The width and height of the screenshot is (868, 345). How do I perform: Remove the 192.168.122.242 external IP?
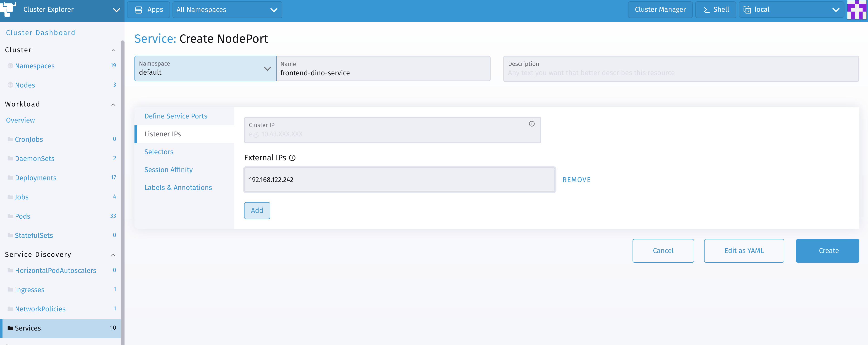[x=576, y=180]
